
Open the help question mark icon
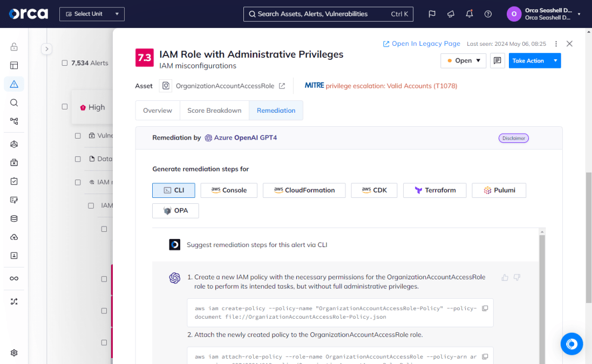[488, 14]
